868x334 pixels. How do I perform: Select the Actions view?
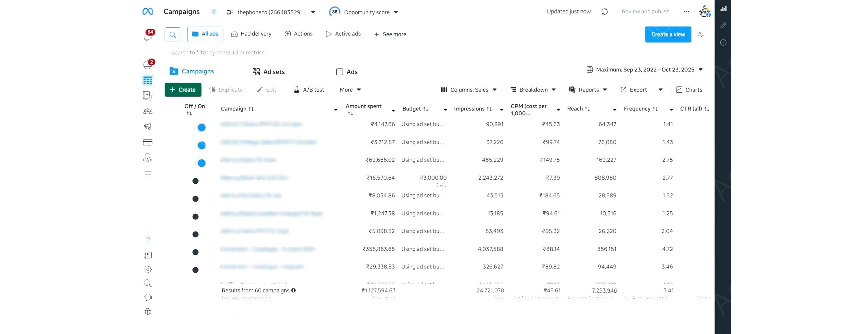coord(298,34)
